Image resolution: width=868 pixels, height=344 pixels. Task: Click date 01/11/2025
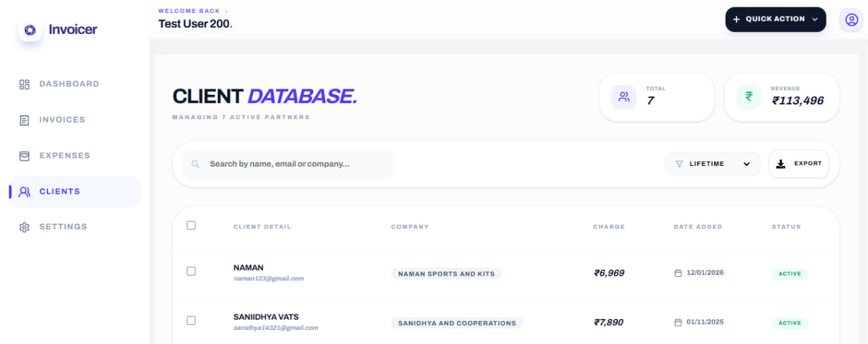pos(705,322)
